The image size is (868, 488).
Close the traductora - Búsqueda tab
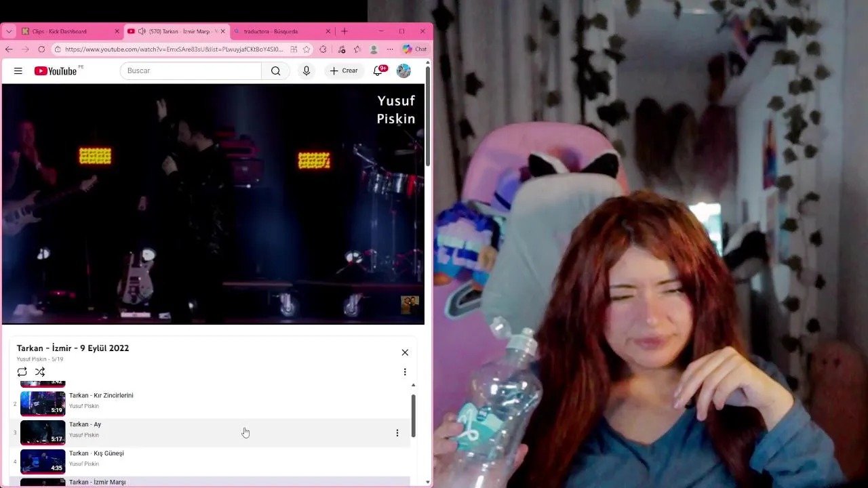tap(328, 31)
